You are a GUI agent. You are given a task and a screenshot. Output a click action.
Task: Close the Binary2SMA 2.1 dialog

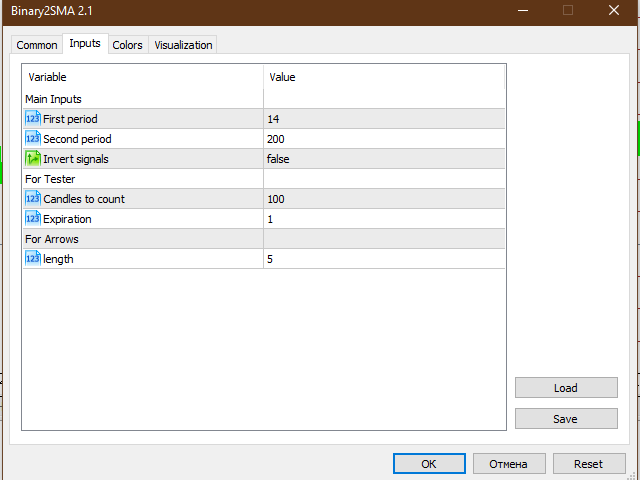[x=614, y=10]
